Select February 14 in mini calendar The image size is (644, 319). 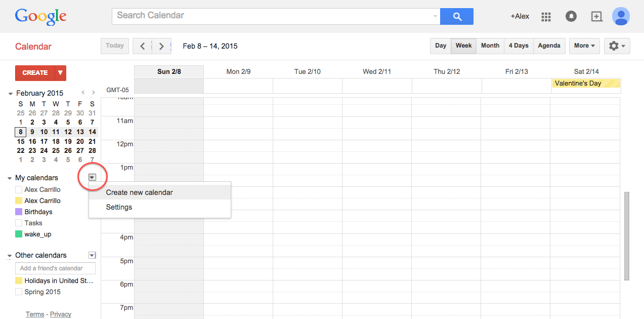(x=92, y=132)
